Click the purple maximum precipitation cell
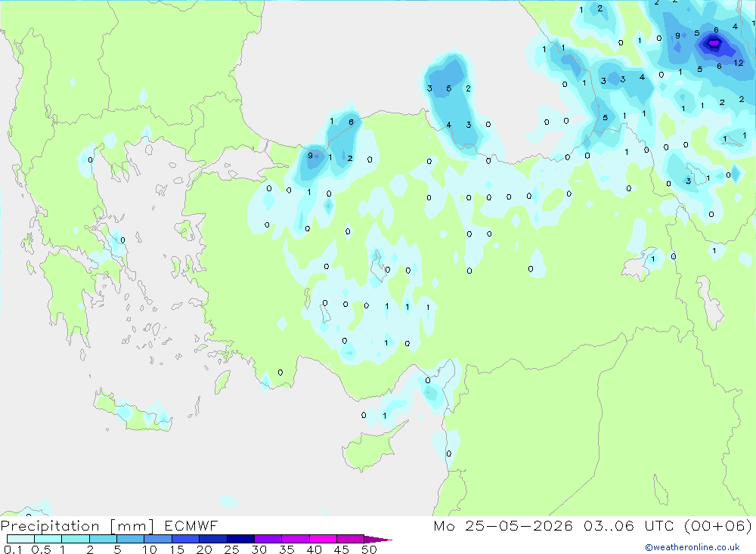Screen dimensions: 756x554 pyautogui.click(x=713, y=43)
